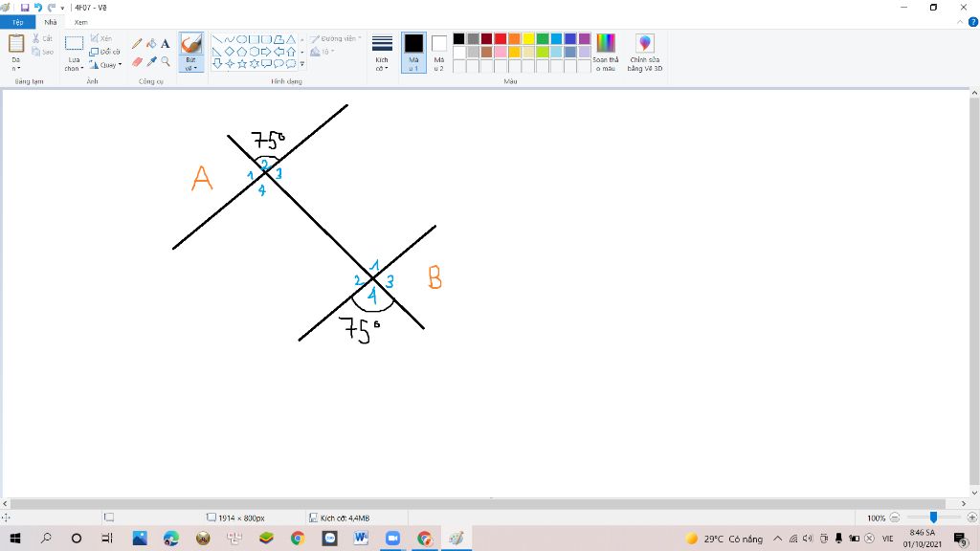
Task: Expand the Kích cỡ line size dropdown
Action: pyautogui.click(x=382, y=53)
